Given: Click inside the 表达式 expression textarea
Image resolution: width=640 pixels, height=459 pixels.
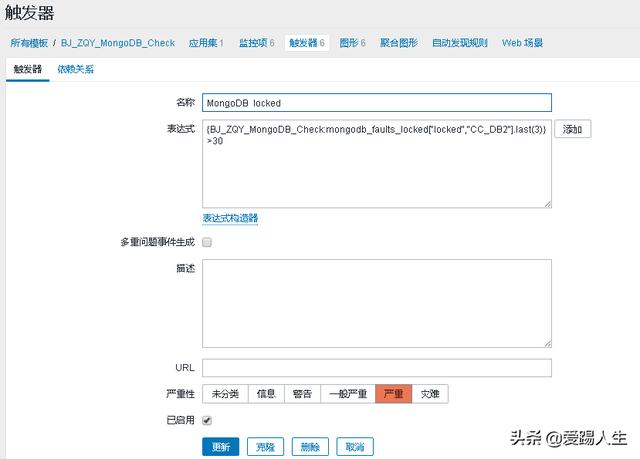Looking at the screenshot, I should click(377, 164).
